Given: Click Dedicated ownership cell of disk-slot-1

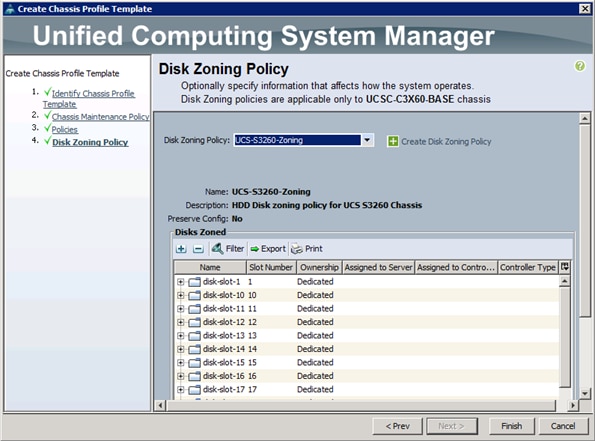Looking at the screenshot, I should click(x=315, y=282).
